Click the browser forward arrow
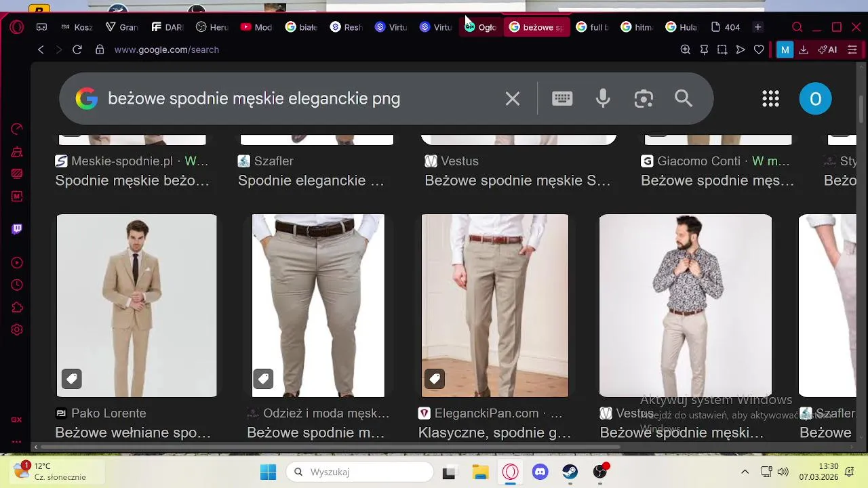This screenshot has height=488, width=868. click(58, 49)
